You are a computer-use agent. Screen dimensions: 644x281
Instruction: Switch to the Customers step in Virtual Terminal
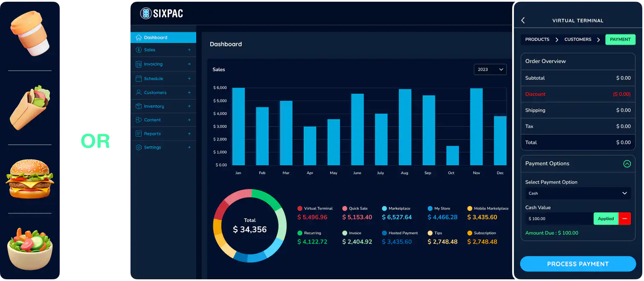click(577, 40)
